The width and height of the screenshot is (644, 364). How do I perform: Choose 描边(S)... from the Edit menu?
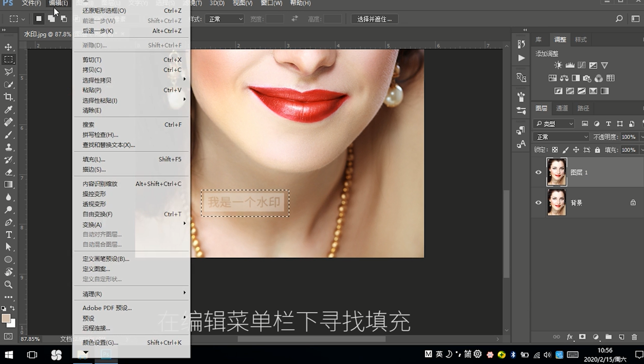pyautogui.click(x=131, y=169)
